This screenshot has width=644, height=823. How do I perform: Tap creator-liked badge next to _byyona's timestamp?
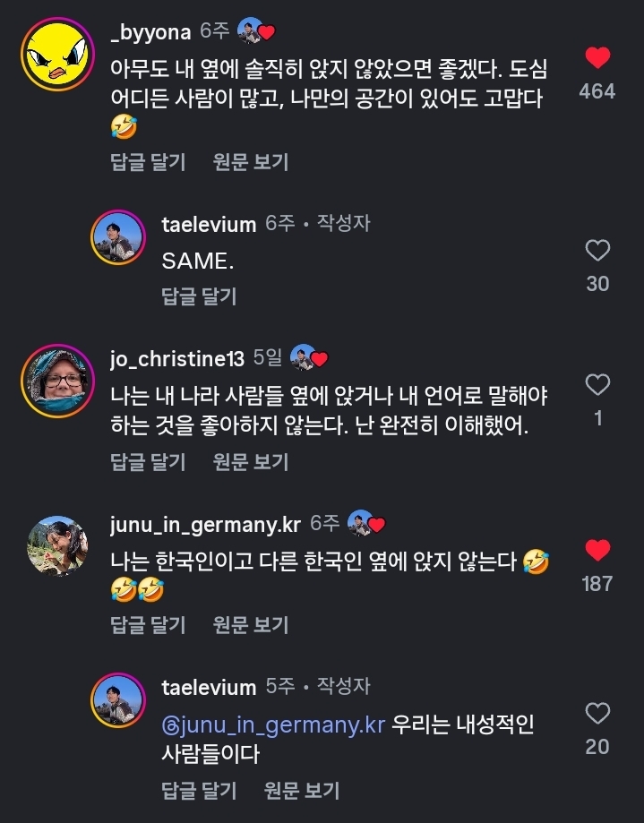(x=256, y=32)
